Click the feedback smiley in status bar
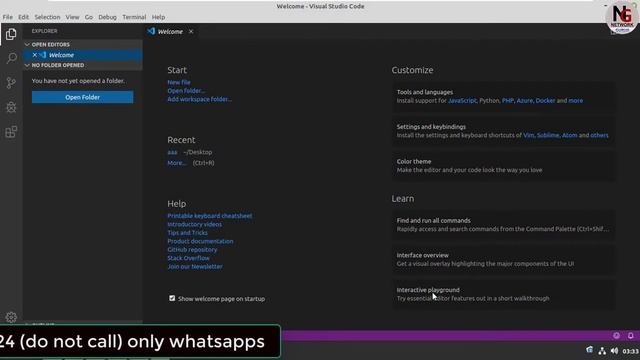Image resolution: width=640 pixels, height=360 pixels. [x=616, y=336]
